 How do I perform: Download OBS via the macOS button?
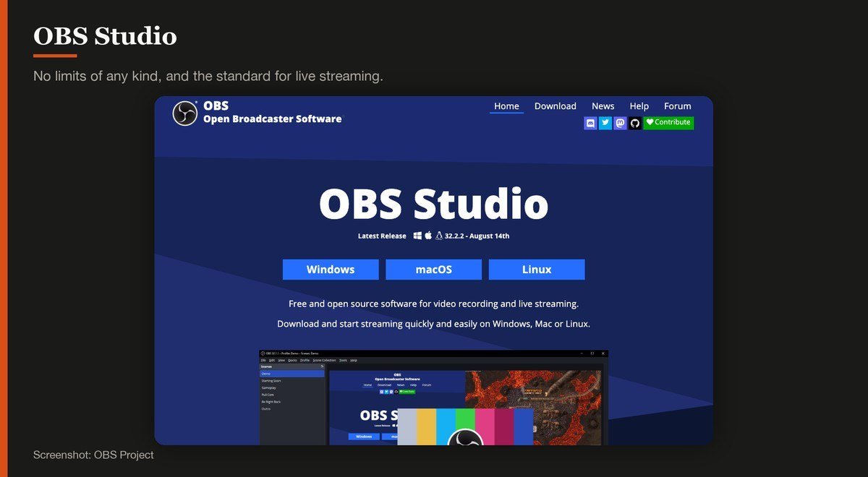(x=433, y=270)
